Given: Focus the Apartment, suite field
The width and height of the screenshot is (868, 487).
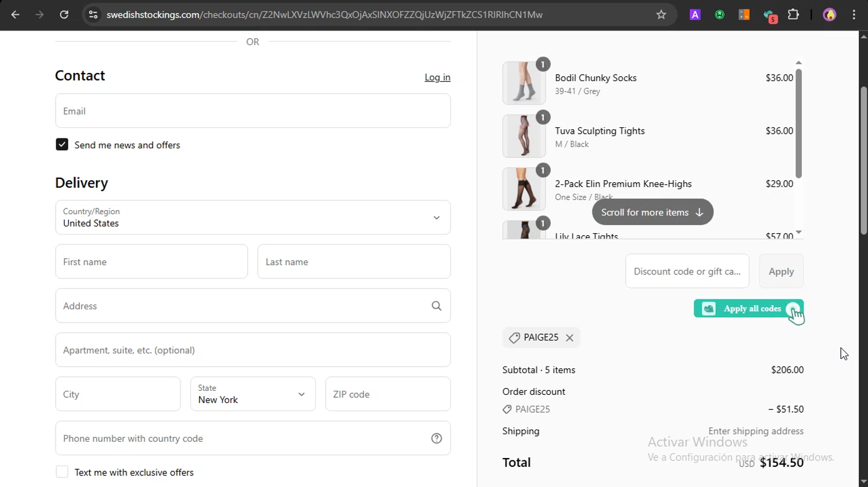Looking at the screenshot, I should click(253, 350).
